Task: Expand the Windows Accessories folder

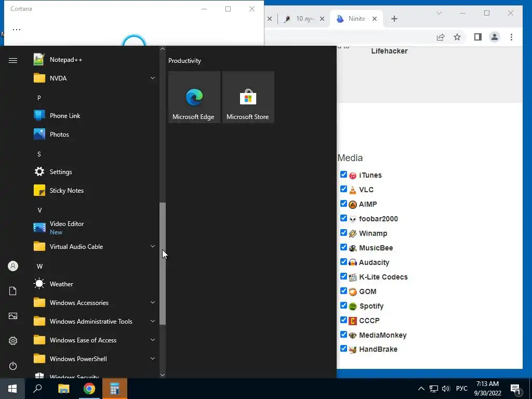Action: coord(95,303)
